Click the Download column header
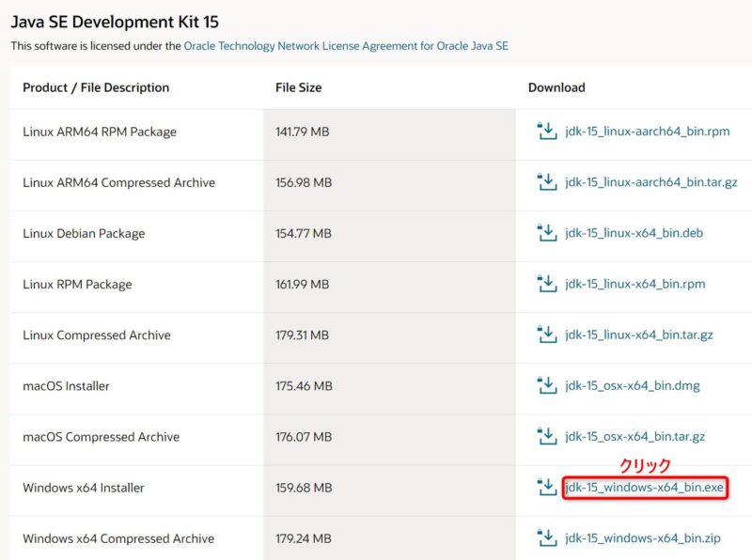Screen dimensions: 752x560 pos(556,87)
